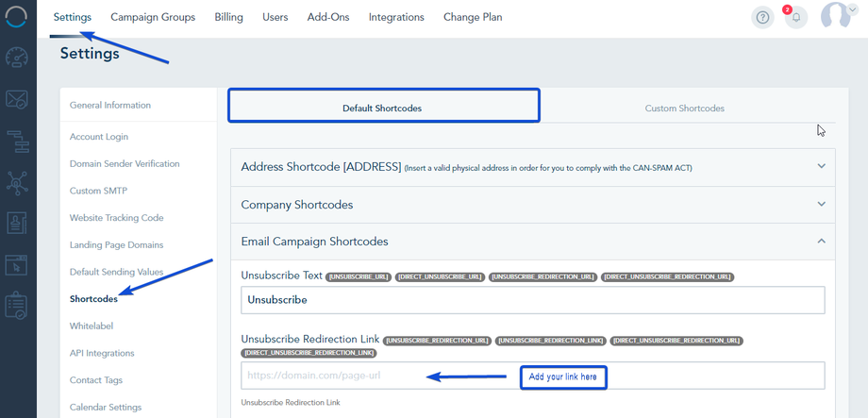Open the Billing menu item
The width and height of the screenshot is (868, 418).
228,17
